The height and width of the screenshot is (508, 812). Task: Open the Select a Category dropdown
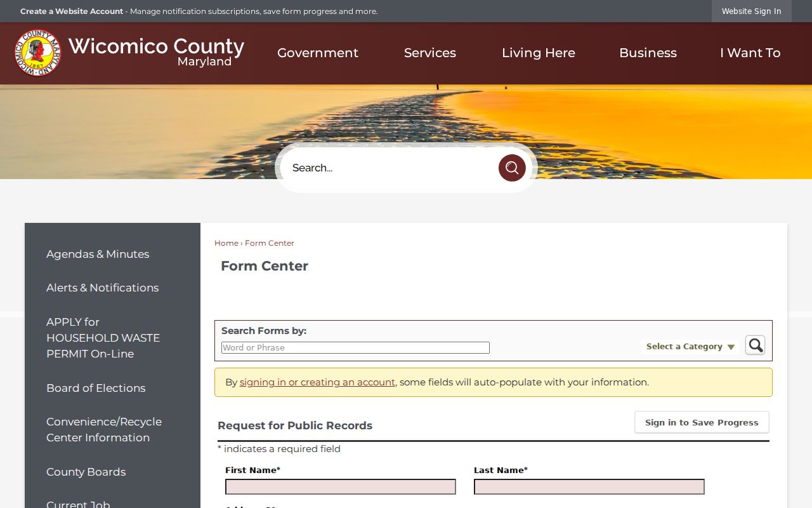(x=690, y=347)
